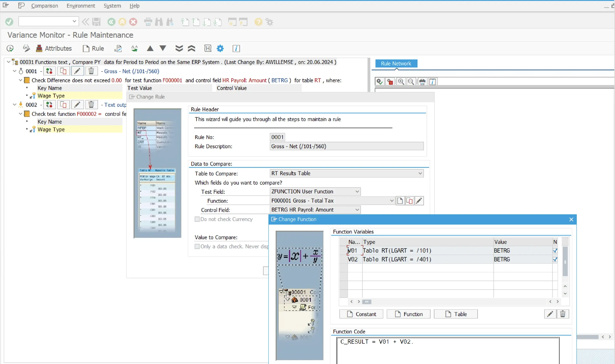This screenshot has height=364, width=615.
Task: Enable Do not check Currency checkbox
Action: [197, 219]
